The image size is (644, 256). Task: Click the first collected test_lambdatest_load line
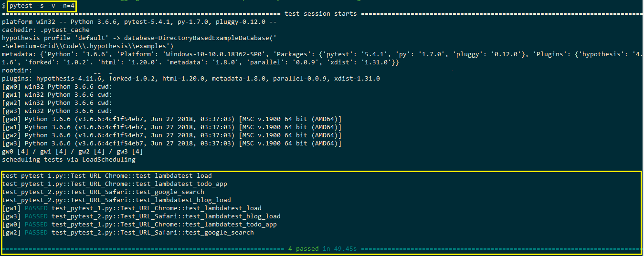(x=107, y=176)
